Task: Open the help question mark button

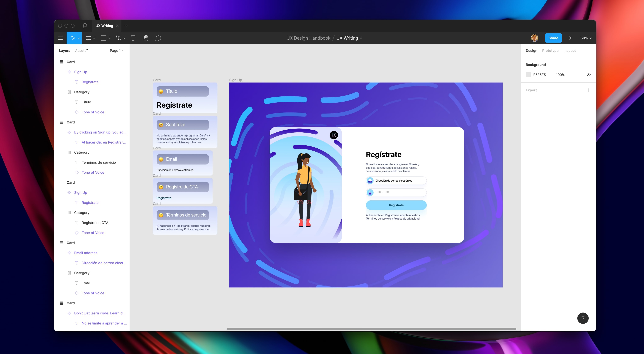Action: click(x=583, y=318)
